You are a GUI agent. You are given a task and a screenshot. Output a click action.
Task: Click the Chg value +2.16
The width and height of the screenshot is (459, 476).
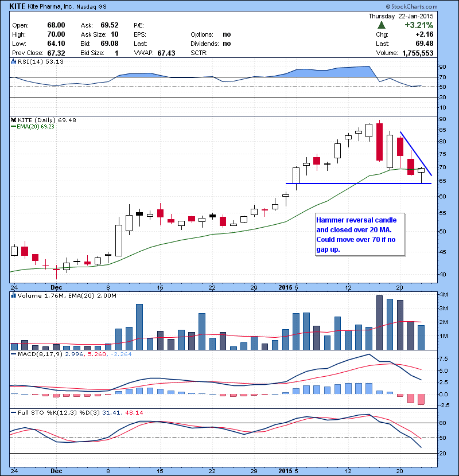pyautogui.click(x=425, y=34)
